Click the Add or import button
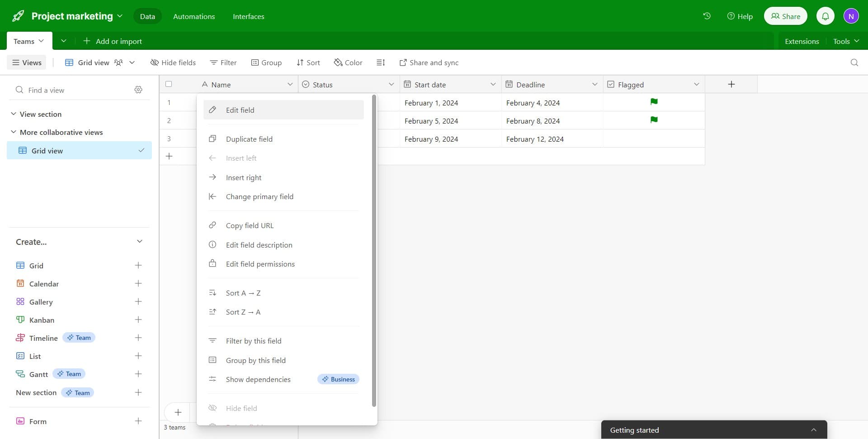This screenshot has height=439, width=868. (x=113, y=41)
